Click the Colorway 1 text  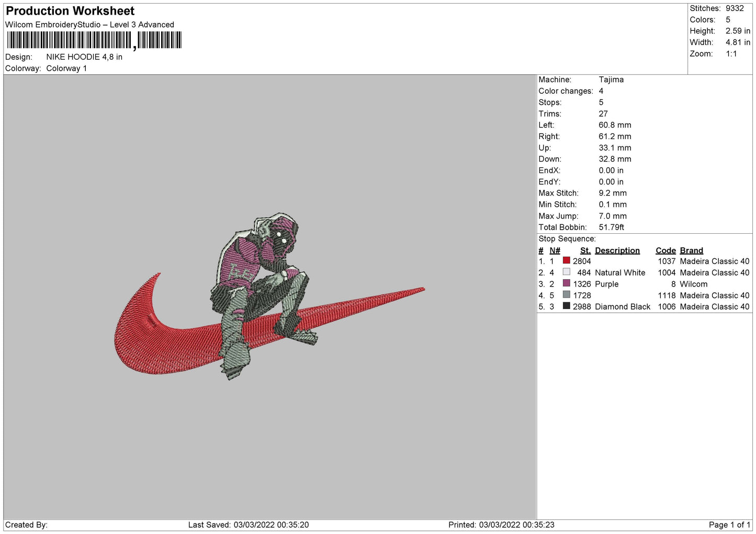pyautogui.click(x=66, y=69)
